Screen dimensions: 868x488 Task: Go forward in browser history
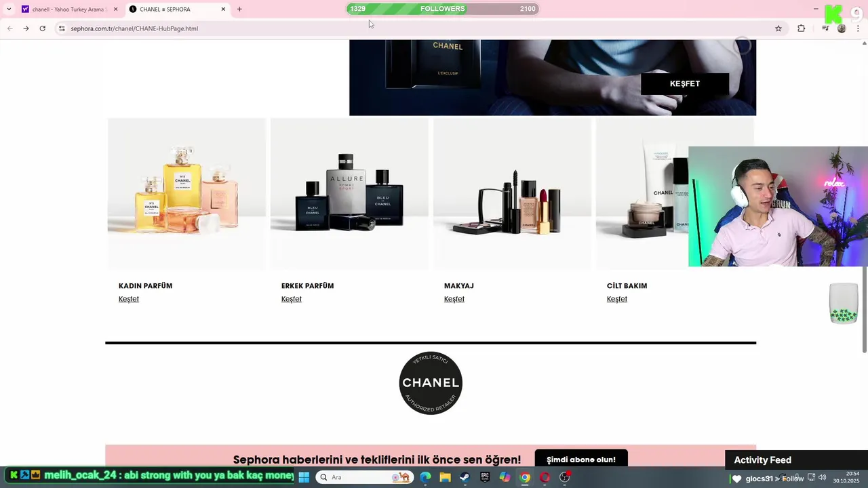point(26,28)
